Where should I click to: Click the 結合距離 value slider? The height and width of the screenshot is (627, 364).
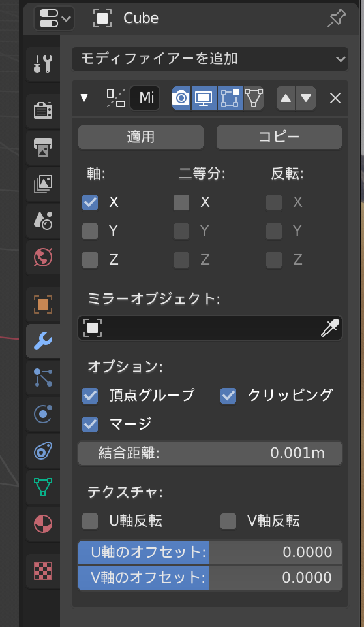click(210, 453)
